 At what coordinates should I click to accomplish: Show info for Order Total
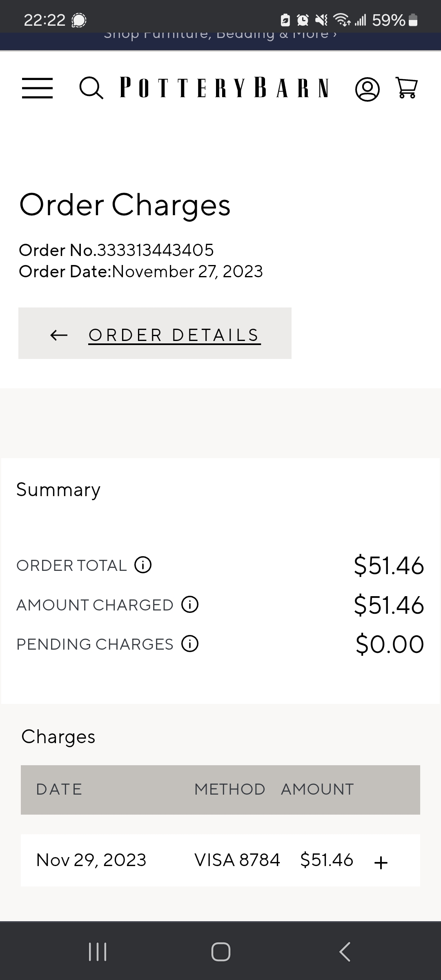point(143,565)
